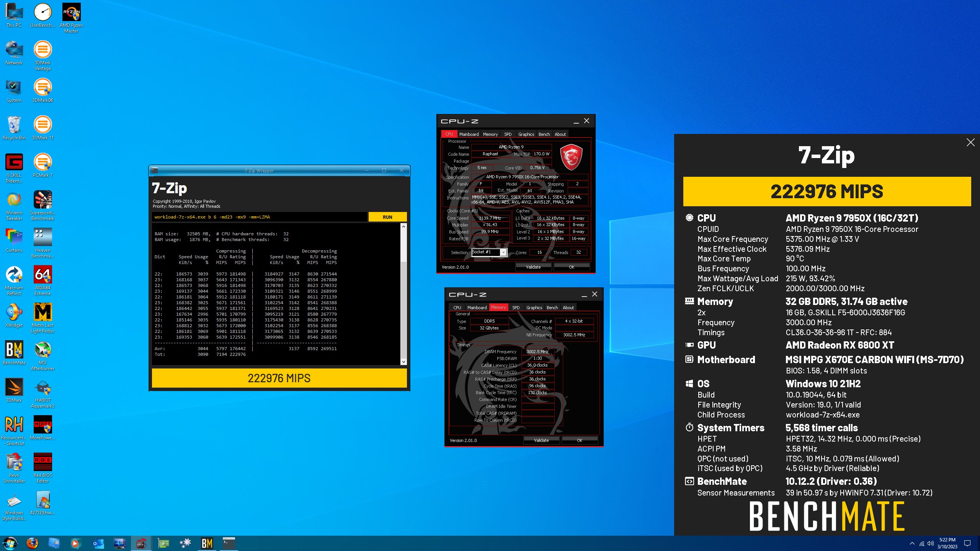
Task: Click the 7-Zip output scrollbar down arrow
Action: [403, 362]
